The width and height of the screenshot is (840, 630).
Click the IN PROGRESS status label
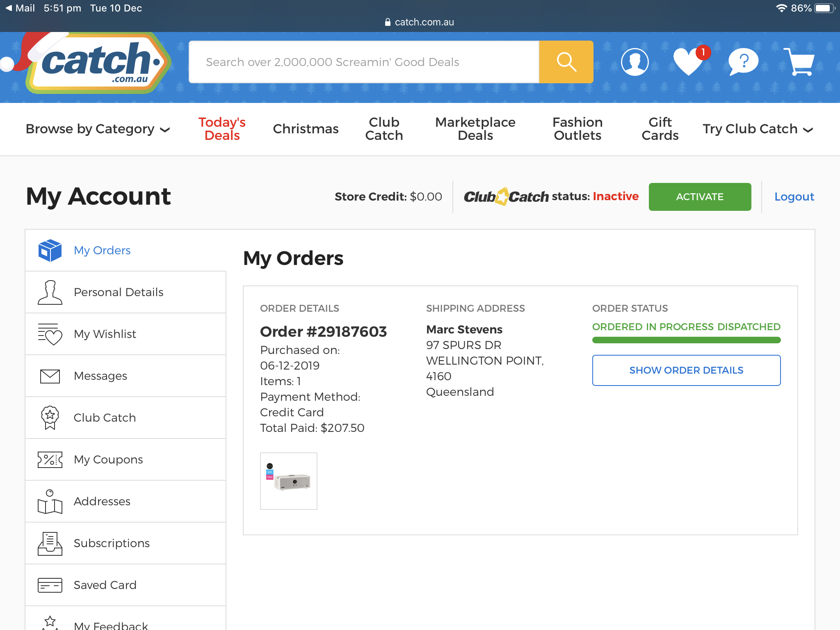click(680, 327)
